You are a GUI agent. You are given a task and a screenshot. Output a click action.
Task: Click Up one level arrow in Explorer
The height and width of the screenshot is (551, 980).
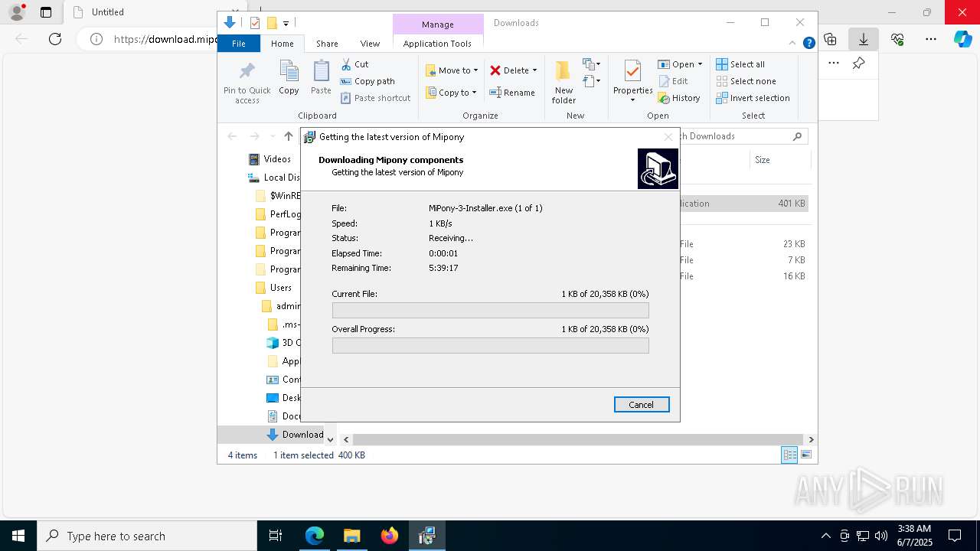click(x=288, y=136)
